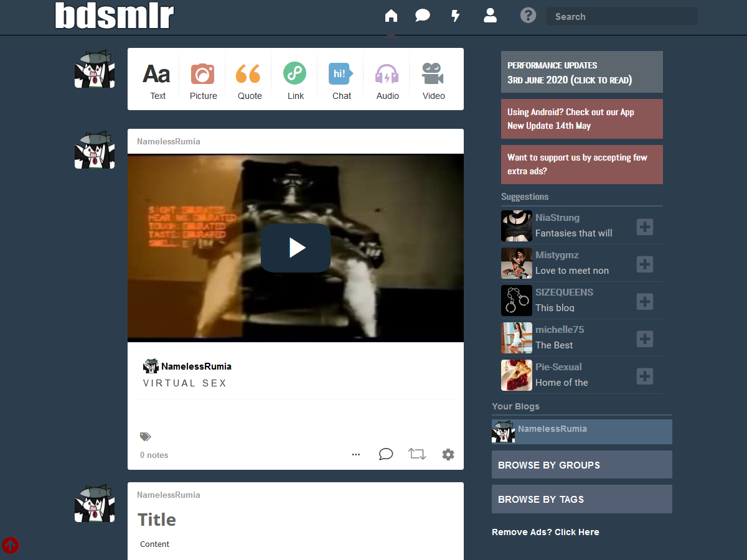Click the Browse By Groups button
The image size is (747, 560).
pos(581,465)
